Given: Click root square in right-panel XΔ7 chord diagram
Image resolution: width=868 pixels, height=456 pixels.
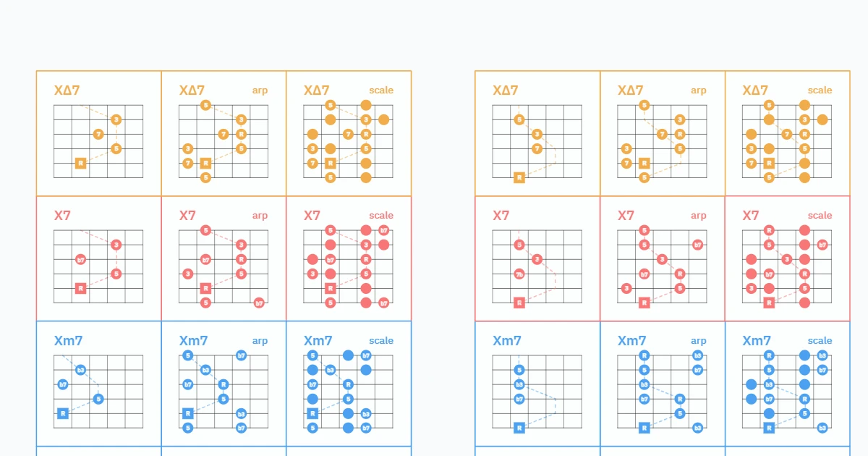Looking at the screenshot, I should pos(519,177).
